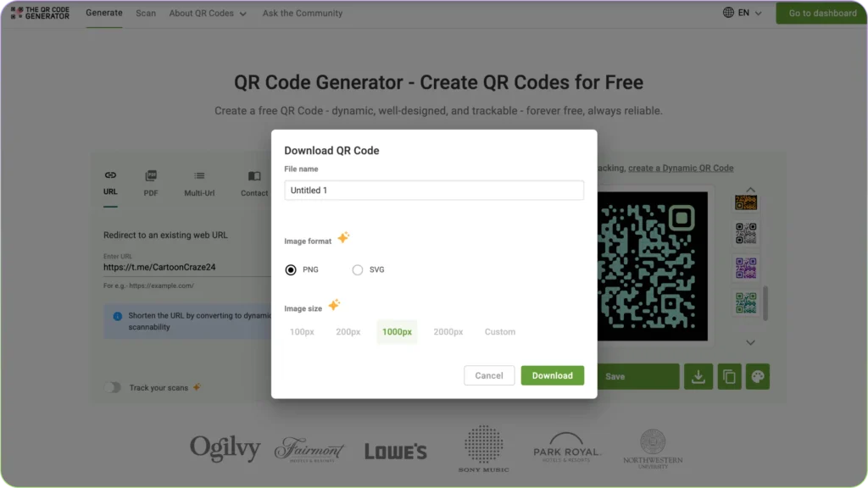Cancel the download dialog
868x488 pixels.
[489, 374]
